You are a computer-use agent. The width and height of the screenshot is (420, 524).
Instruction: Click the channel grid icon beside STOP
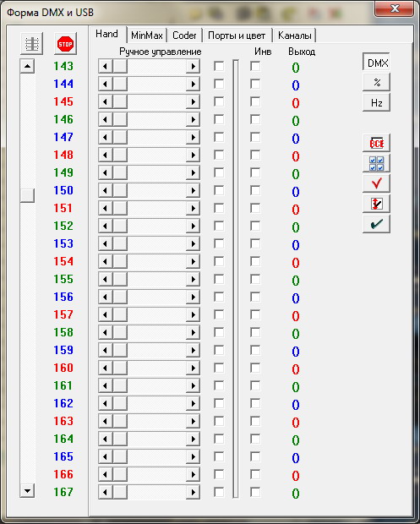click(x=32, y=44)
